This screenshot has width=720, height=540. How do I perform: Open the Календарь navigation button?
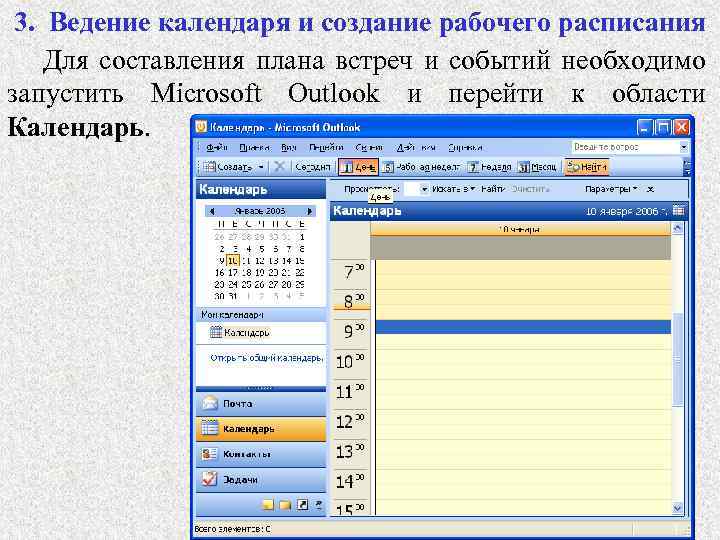261,429
